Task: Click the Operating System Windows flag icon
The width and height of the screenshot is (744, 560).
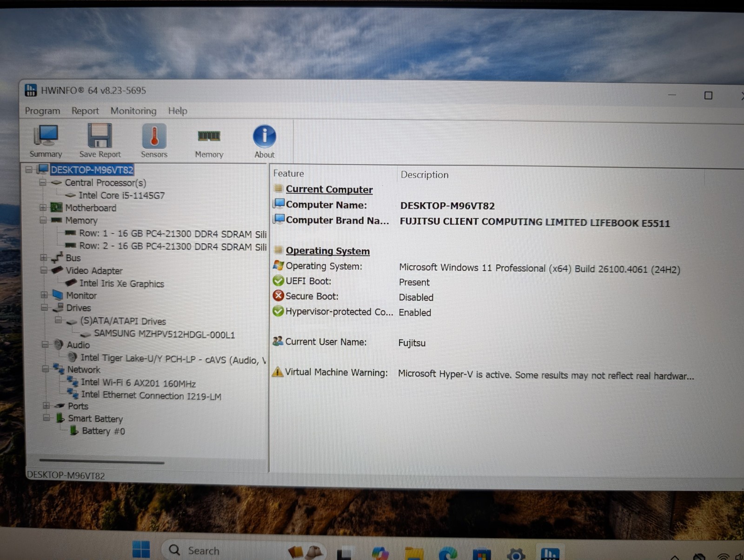Action: click(x=278, y=265)
